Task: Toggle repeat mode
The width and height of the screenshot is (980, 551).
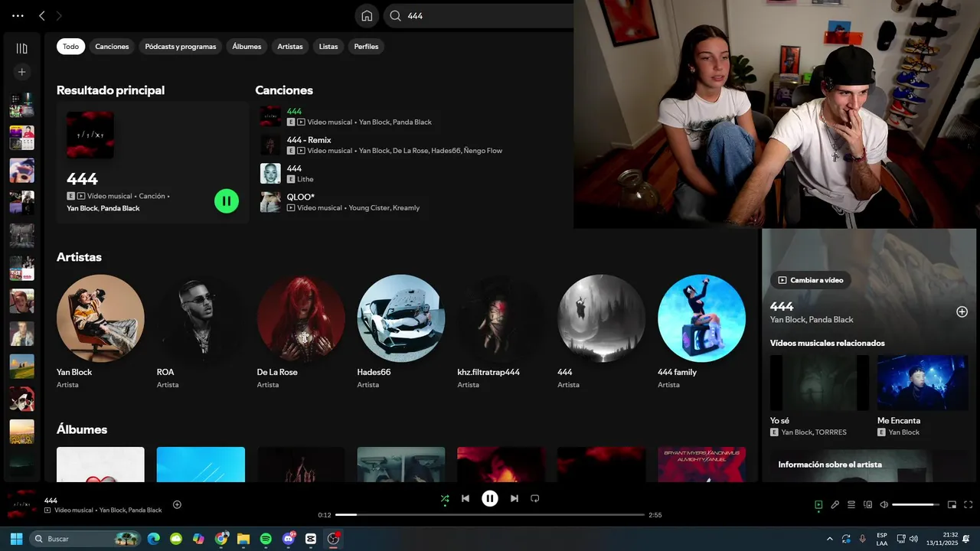Action: coord(535,499)
